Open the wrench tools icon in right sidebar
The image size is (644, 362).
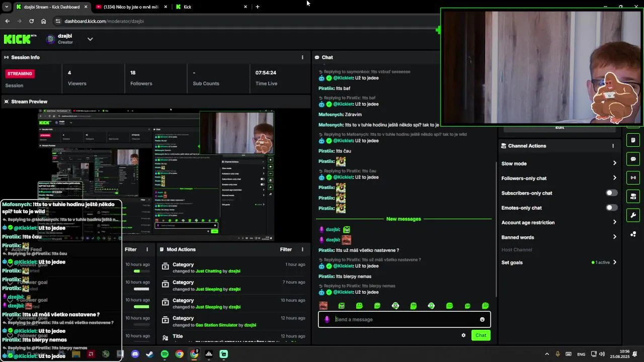[633, 215]
